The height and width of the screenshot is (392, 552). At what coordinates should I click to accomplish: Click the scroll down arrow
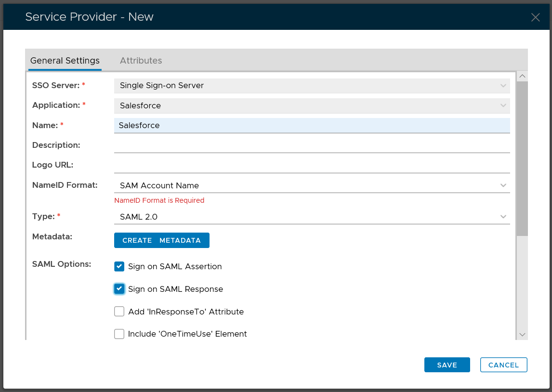tap(522, 335)
